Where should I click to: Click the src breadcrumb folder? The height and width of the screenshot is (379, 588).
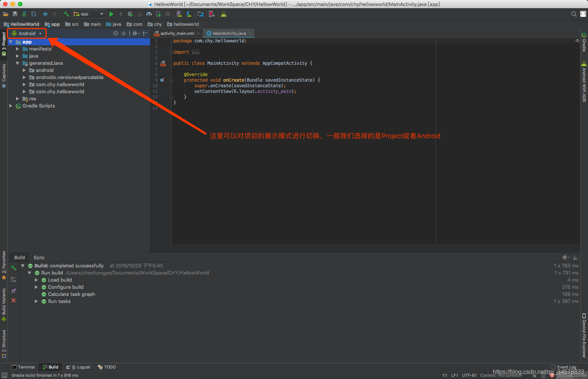coord(72,24)
